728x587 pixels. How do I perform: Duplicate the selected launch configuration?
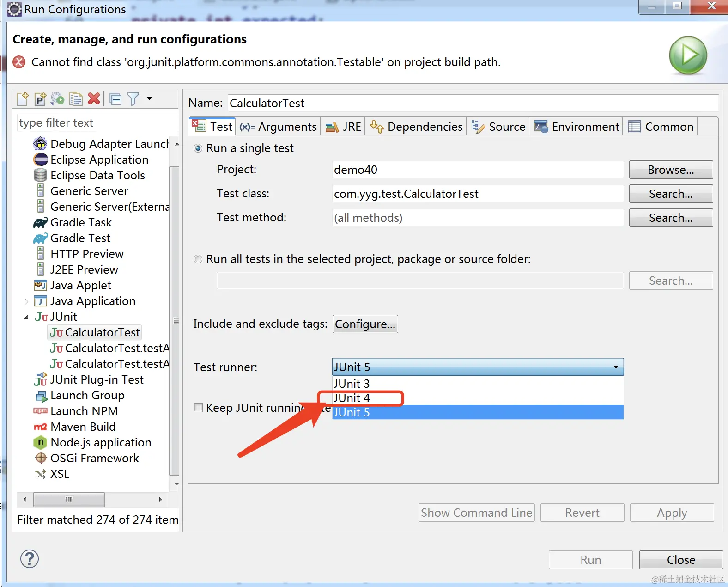[x=76, y=98]
